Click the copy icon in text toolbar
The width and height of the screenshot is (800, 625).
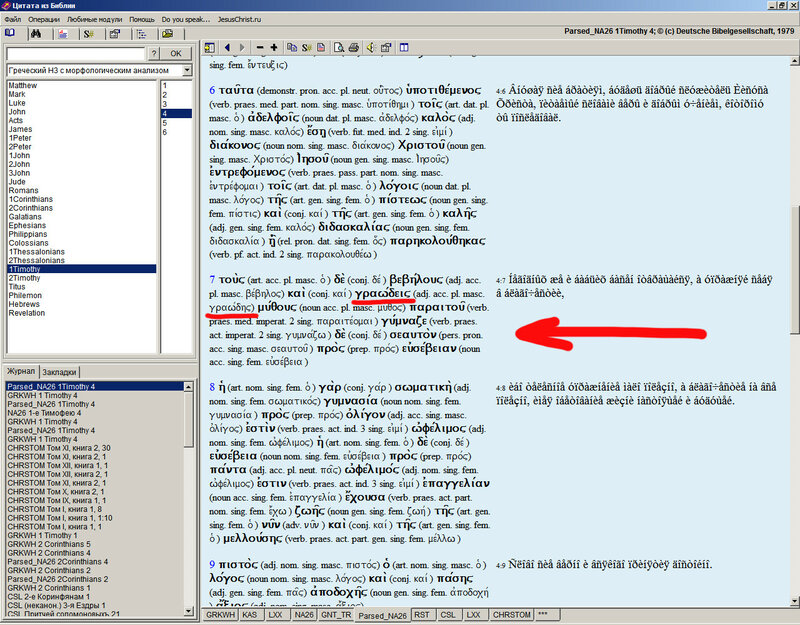pyautogui.click(x=292, y=47)
